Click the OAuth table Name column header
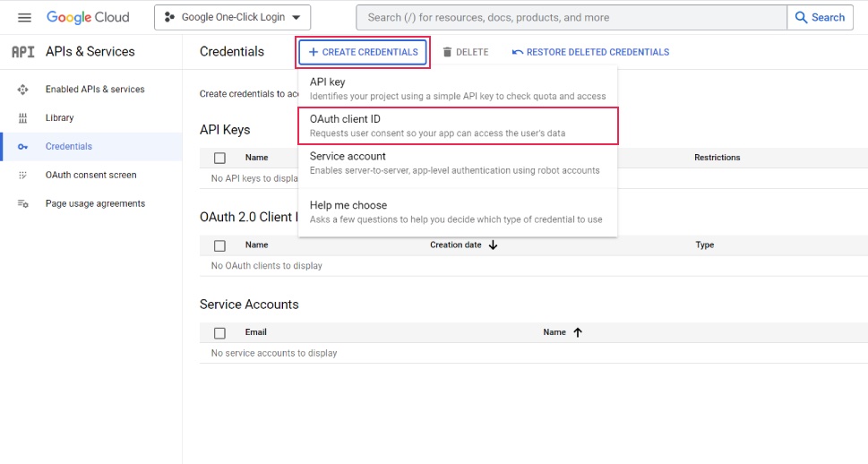This screenshot has width=868, height=464. tap(257, 245)
